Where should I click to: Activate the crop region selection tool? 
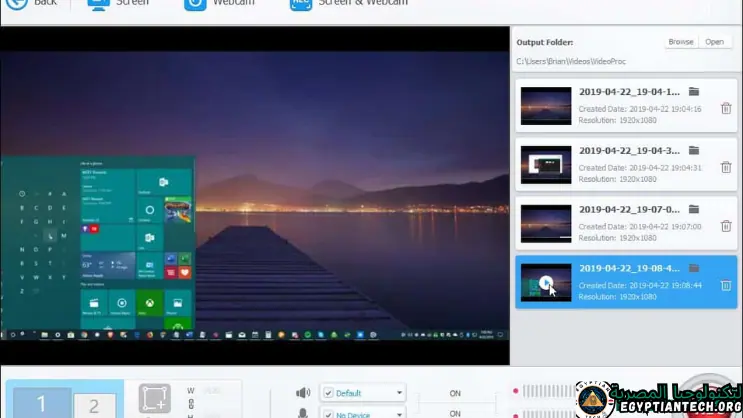[x=154, y=398]
